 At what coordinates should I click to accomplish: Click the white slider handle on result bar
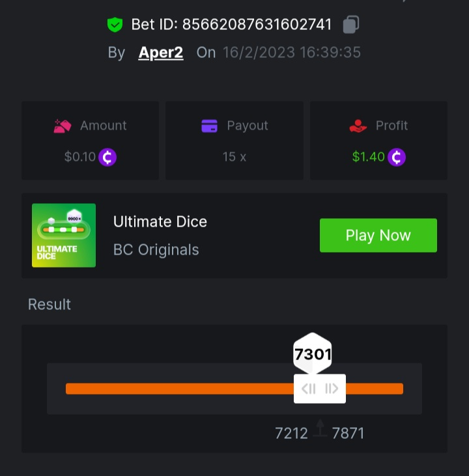(320, 389)
